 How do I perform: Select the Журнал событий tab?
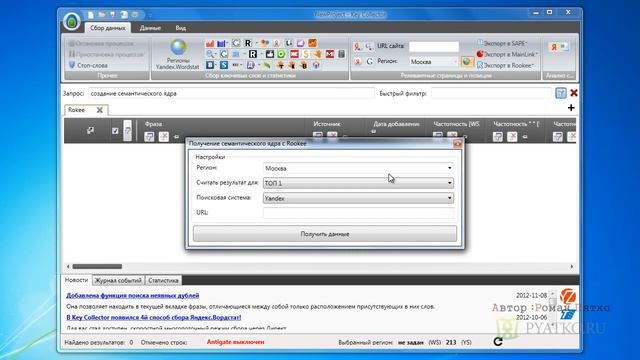(118, 280)
